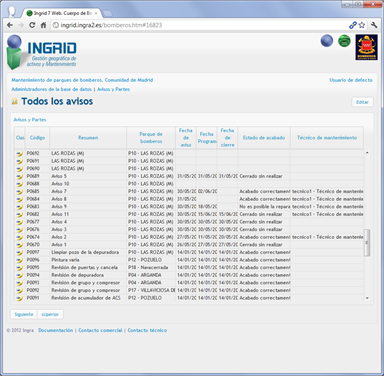Screen dimensions: 384x376
Task: Sort by Código column header
Action: (37, 138)
